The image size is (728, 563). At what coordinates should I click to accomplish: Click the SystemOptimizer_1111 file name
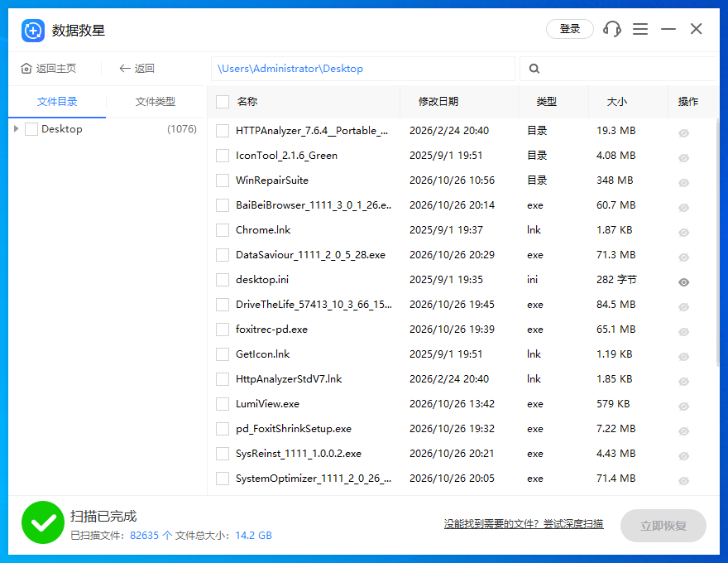tap(314, 479)
